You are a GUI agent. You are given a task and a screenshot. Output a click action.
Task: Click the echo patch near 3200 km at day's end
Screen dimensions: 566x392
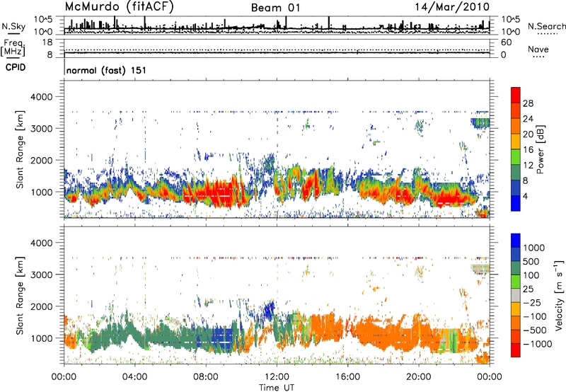480,122
